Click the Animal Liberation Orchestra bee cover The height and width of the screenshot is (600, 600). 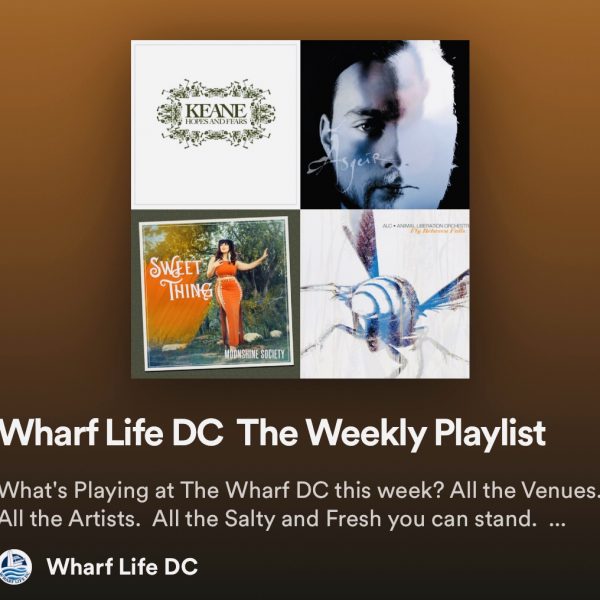point(385,294)
